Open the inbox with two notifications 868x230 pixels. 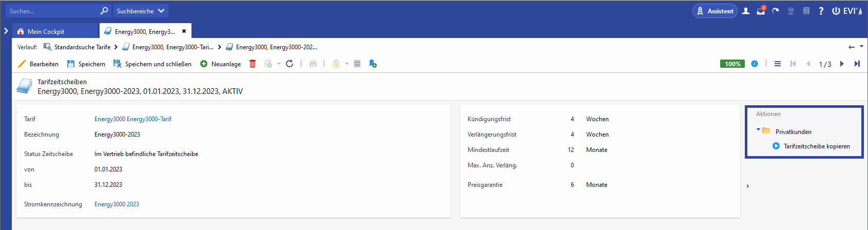click(x=761, y=11)
